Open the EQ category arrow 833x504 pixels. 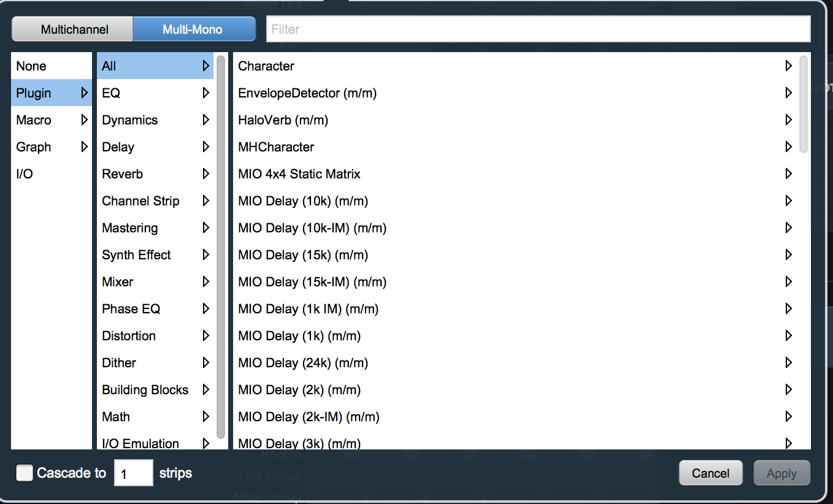click(x=206, y=93)
